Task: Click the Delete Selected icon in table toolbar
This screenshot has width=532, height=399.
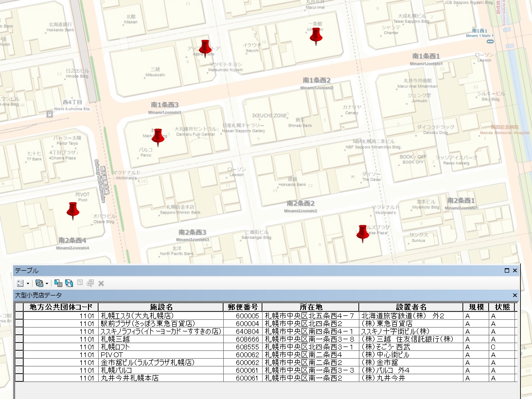Action: coord(101,283)
